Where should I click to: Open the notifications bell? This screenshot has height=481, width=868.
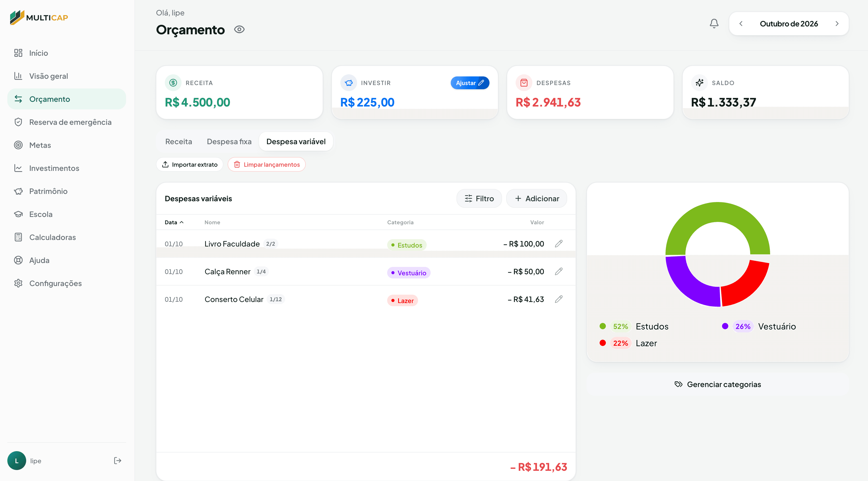(x=714, y=24)
